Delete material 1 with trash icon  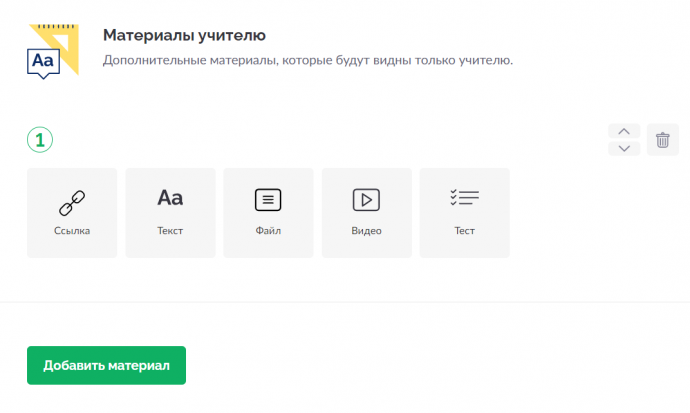tap(663, 140)
